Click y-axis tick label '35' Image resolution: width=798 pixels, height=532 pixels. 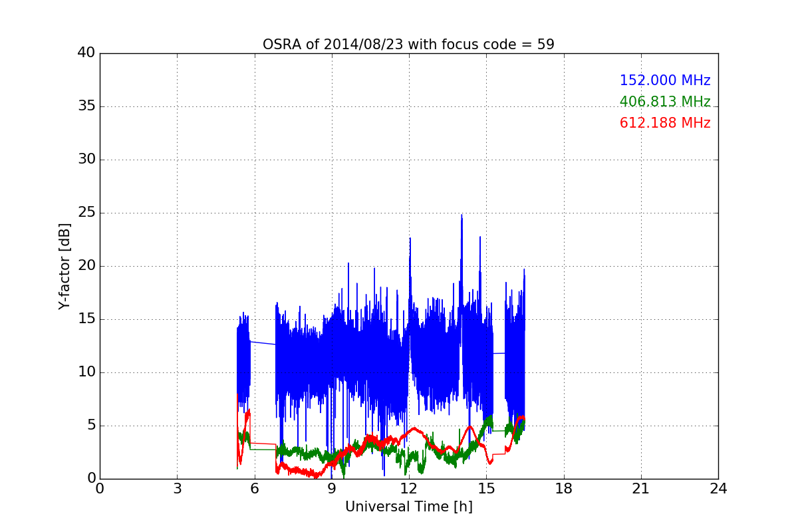point(86,106)
